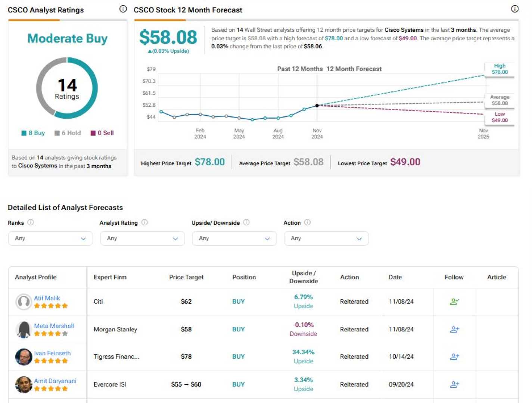Select the Low $49.00 forecast label
This screenshot has height=403, width=532.
coord(500,117)
